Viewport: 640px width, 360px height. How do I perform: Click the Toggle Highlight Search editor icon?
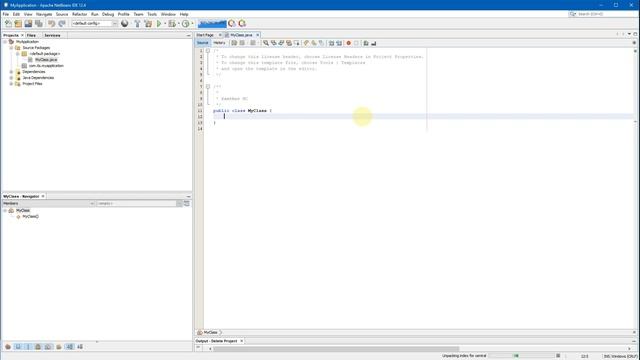[289, 43]
